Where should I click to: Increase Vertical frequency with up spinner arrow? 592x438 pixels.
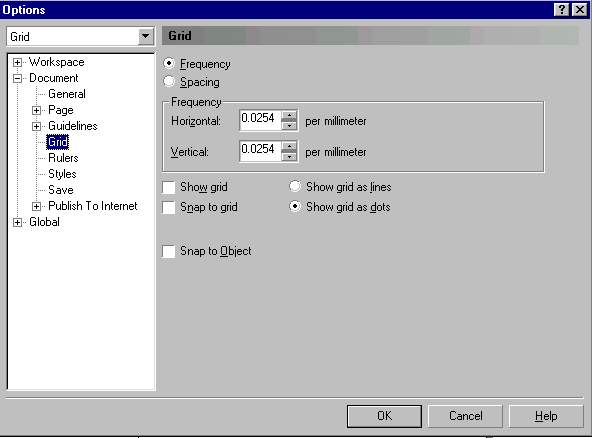tap(289, 146)
